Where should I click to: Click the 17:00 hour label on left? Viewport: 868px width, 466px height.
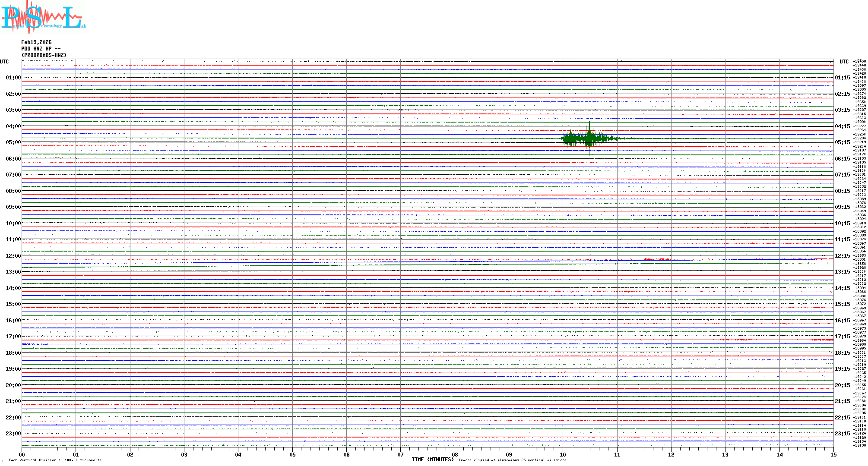[13, 337]
